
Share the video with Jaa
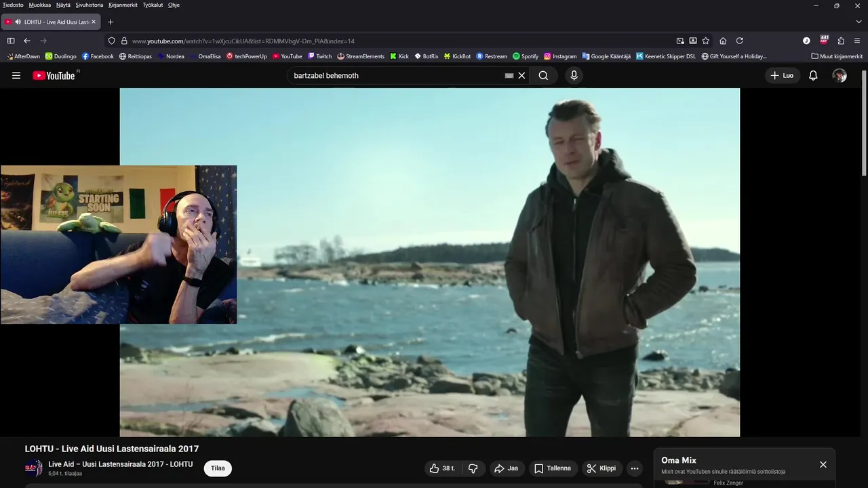click(507, 468)
